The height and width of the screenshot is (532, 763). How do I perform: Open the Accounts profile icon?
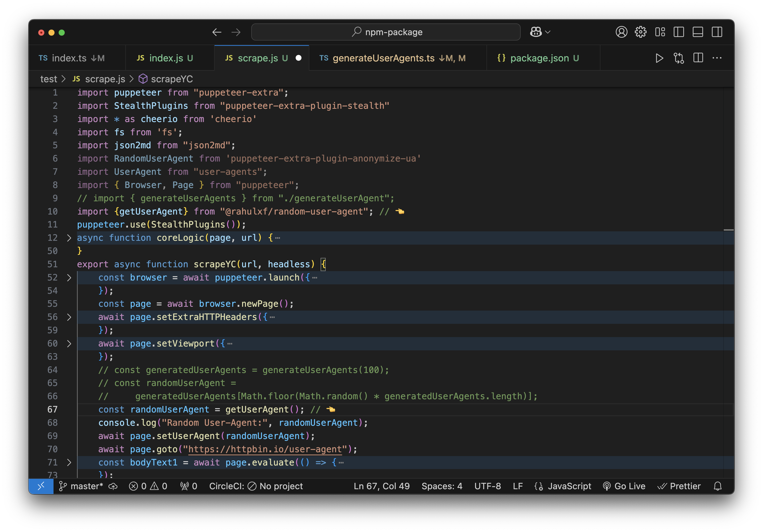621,32
